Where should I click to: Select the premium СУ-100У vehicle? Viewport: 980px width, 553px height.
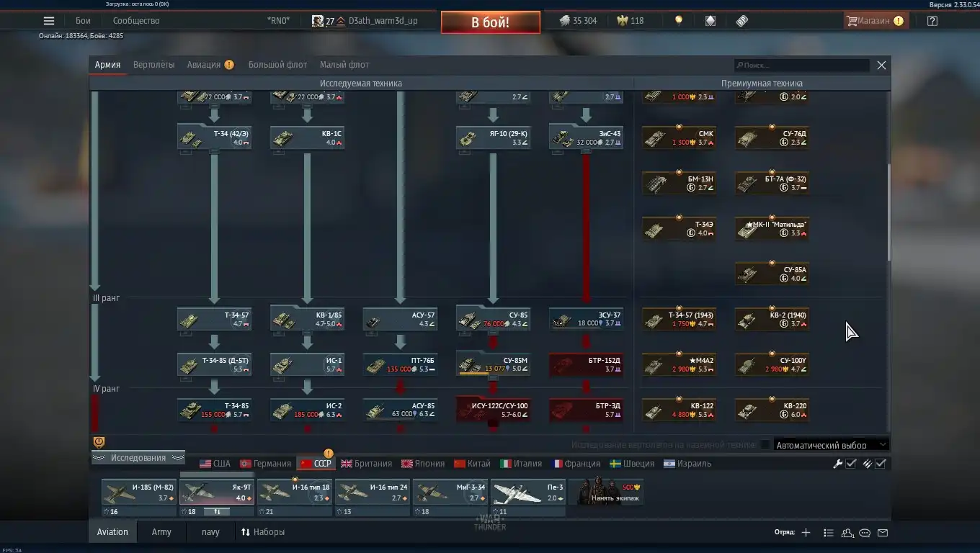pyautogui.click(x=772, y=364)
